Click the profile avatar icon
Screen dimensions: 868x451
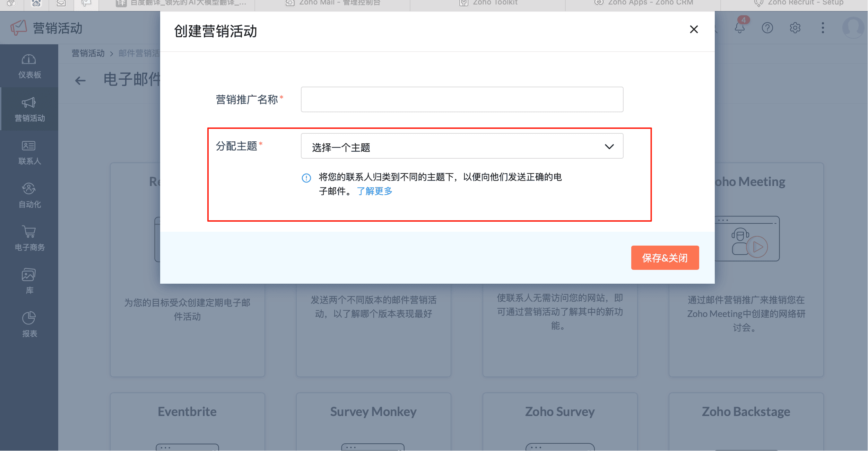click(853, 28)
